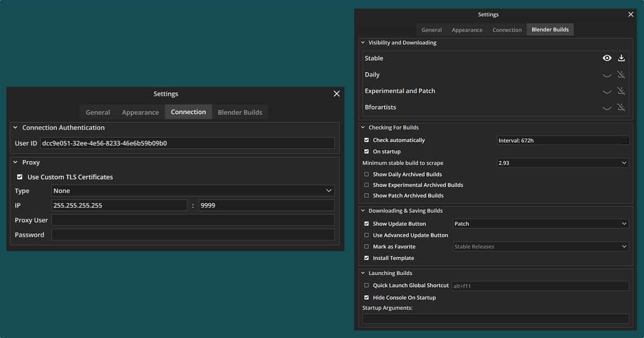Tick Quick Launch Global Shortcut checkbox
Image resolution: width=644 pixels, height=338 pixels.
367,286
